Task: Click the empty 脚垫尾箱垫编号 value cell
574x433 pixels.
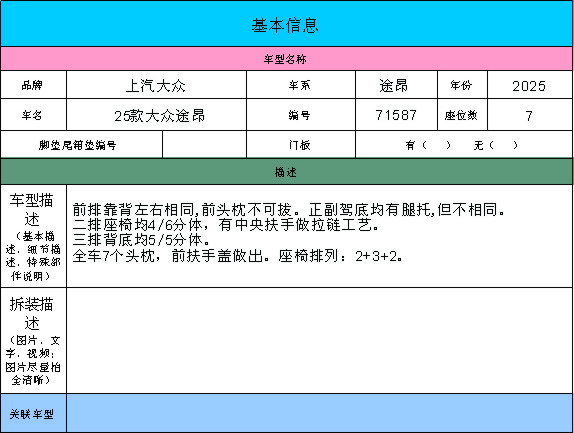Action: 204,145
